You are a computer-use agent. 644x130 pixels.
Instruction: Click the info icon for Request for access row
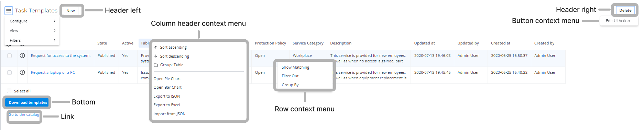click(22, 56)
